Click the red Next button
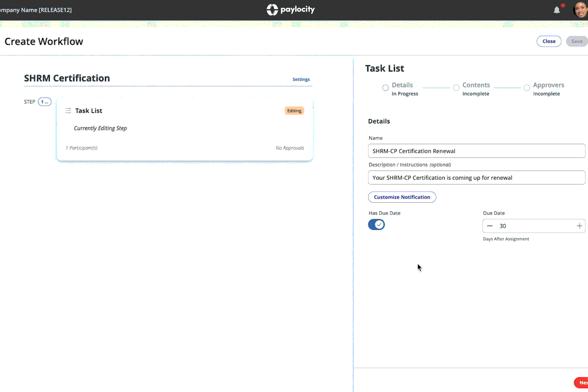Image resolution: width=588 pixels, height=392 pixels. coord(581,383)
